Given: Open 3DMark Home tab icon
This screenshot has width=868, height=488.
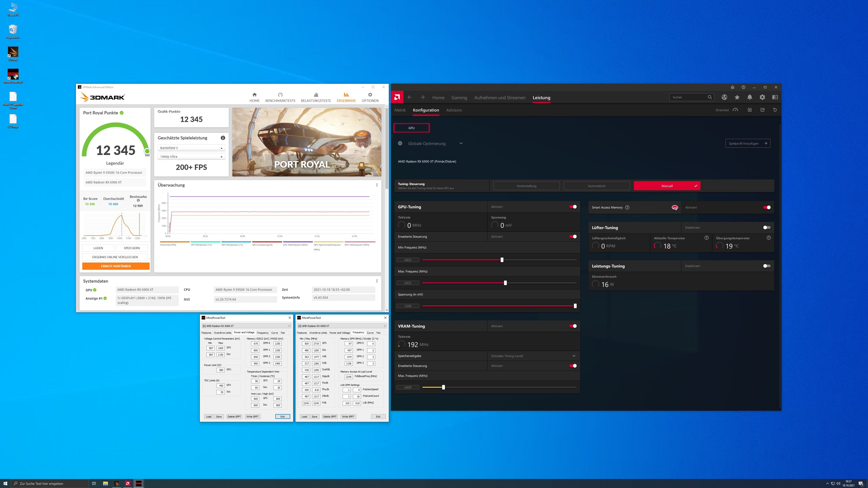Looking at the screenshot, I should coord(254,95).
